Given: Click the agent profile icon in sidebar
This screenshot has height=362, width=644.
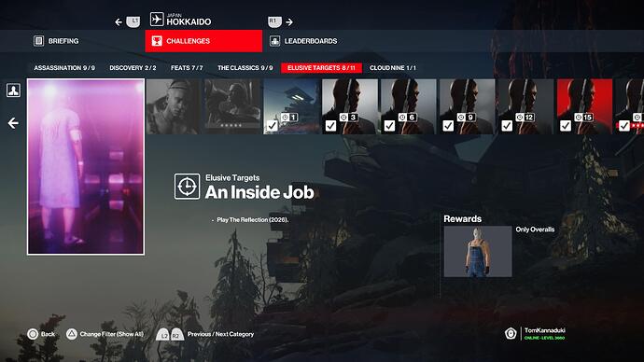Looking at the screenshot, I should [x=13, y=90].
